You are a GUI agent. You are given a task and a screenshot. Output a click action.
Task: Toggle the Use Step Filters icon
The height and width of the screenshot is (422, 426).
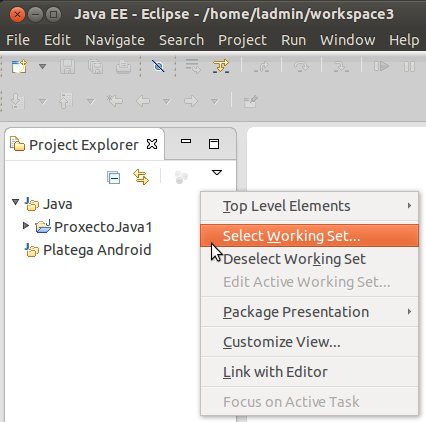(221, 66)
